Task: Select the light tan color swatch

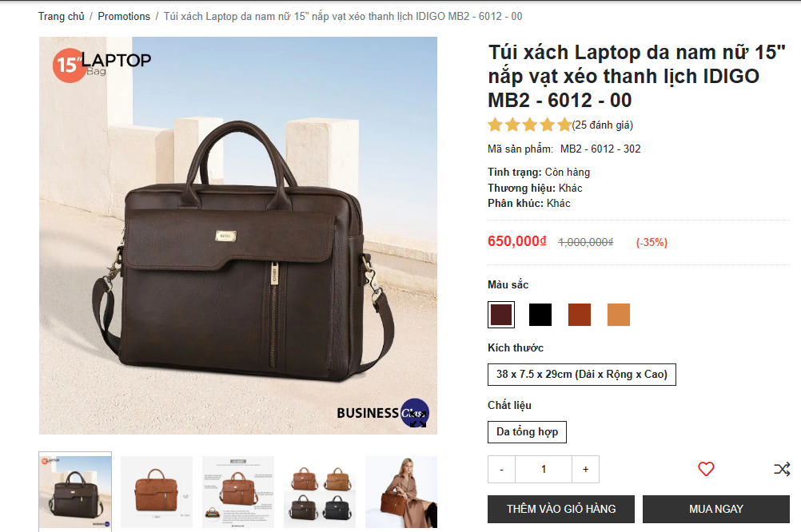Action: [x=619, y=315]
